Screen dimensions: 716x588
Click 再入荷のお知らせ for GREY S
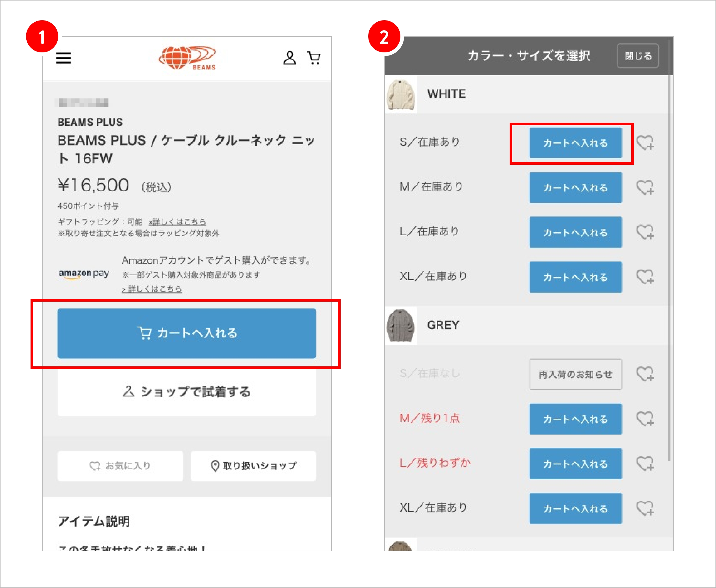coord(575,374)
